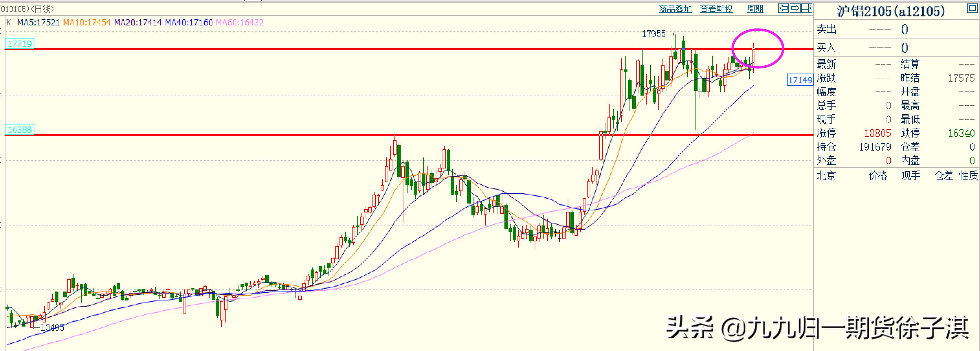
Task: Click the MA5:17521 indicator label
Action: [x=38, y=22]
